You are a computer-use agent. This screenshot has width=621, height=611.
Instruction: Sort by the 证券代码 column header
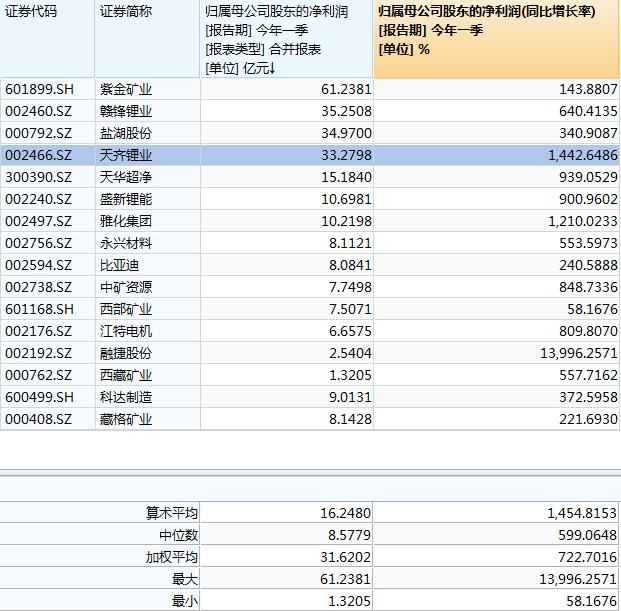click(47, 39)
